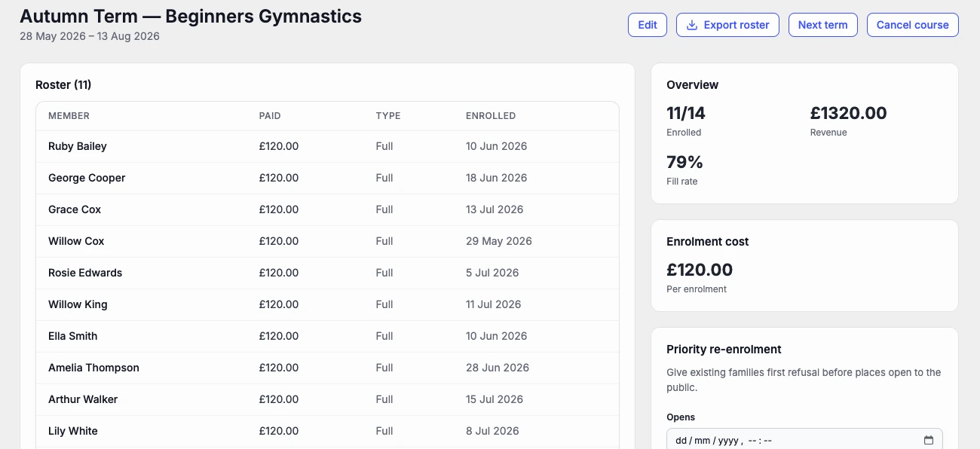
Task: Open the calendar picker icon in Opens field
Action: (x=929, y=441)
